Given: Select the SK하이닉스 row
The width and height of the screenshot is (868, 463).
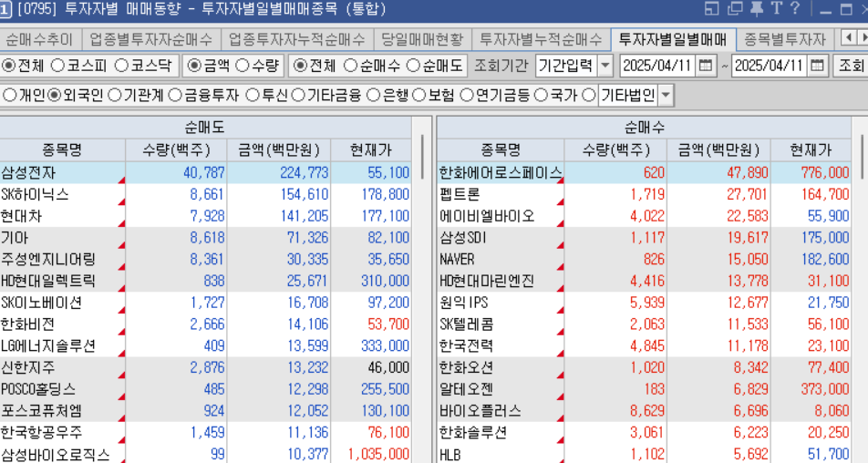Looking at the screenshot, I should point(205,194).
